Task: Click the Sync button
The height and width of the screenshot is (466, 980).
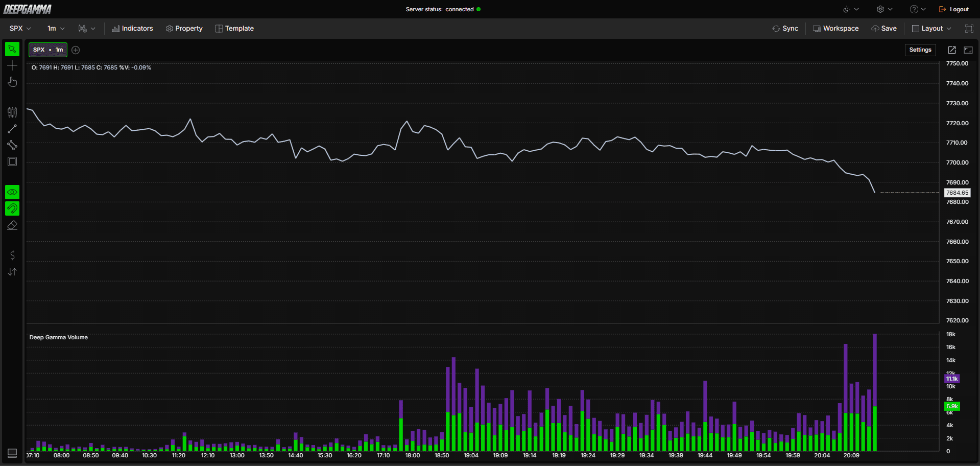Action: [x=785, y=29]
